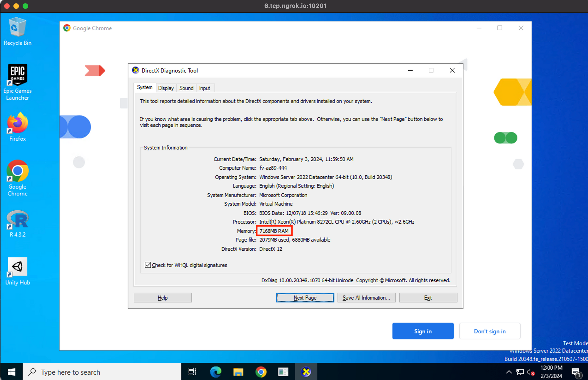Open Unity Hub desktop shortcut
The width and height of the screenshot is (588, 380).
[x=18, y=271]
